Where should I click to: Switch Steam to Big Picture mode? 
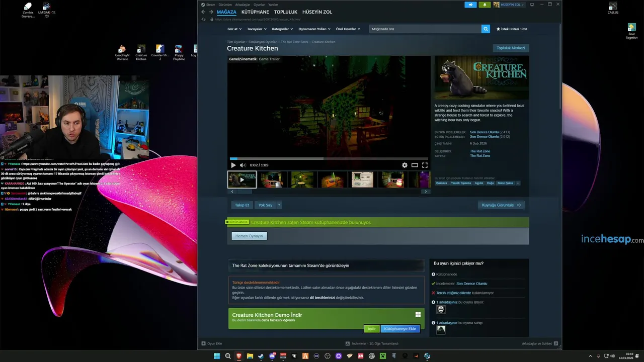[532, 5]
